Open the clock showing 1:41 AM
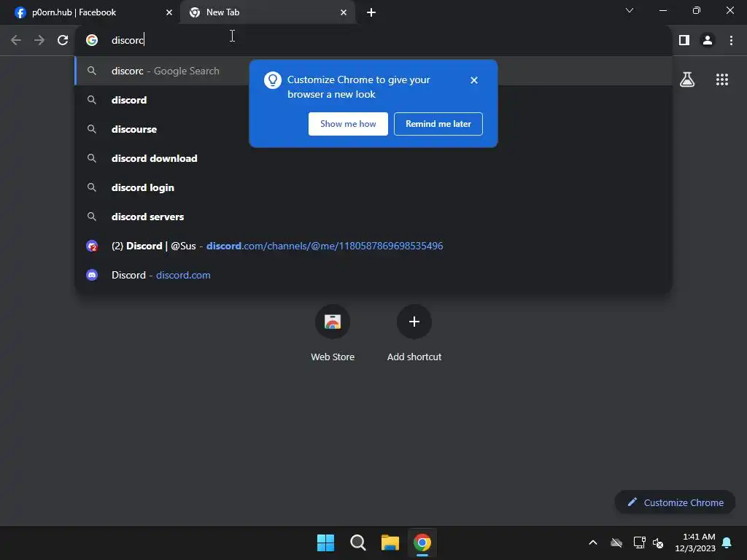The image size is (747, 560). pos(695,542)
